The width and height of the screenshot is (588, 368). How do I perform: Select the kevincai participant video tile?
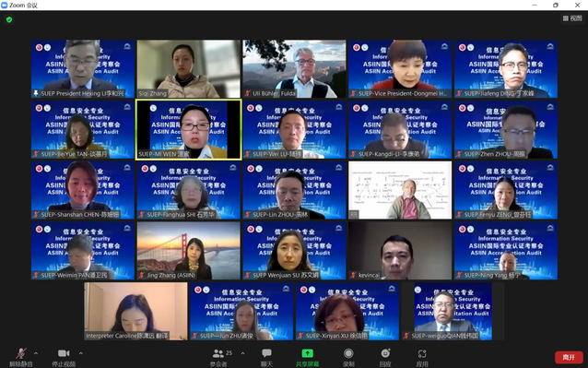tap(400, 251)
